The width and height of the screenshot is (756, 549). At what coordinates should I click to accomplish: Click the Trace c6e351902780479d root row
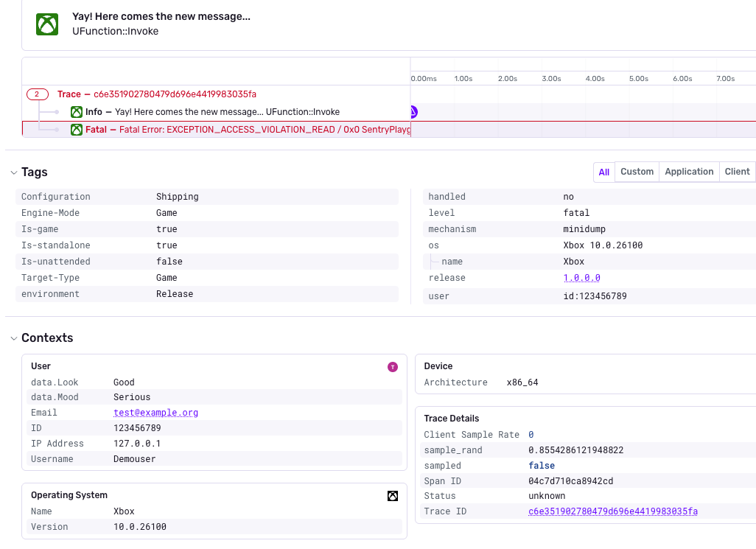[x=157, y=94]
